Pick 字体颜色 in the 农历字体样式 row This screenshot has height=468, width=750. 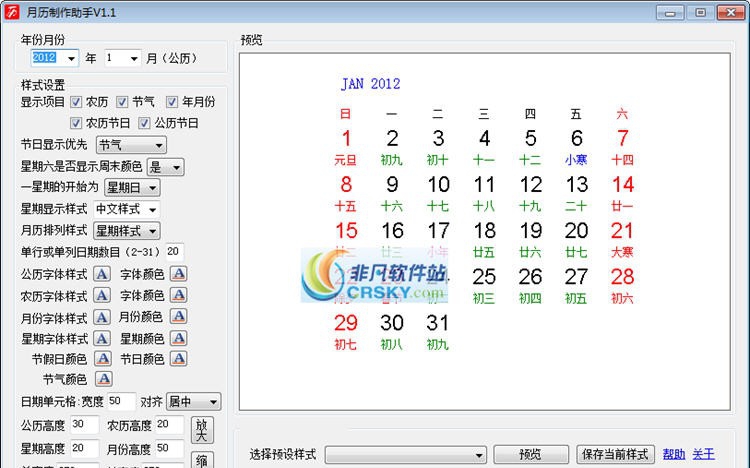pos(178,295)
